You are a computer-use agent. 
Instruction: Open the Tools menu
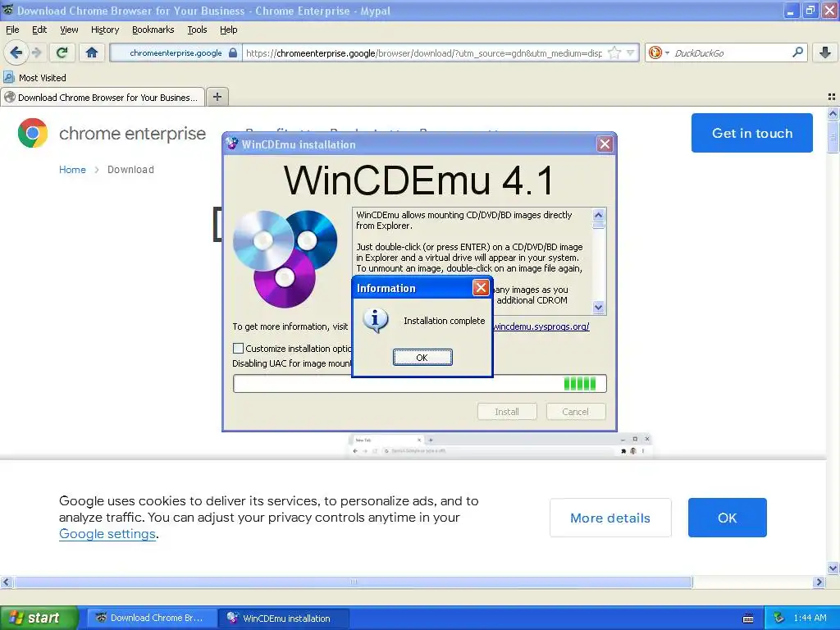click(197, 30)
